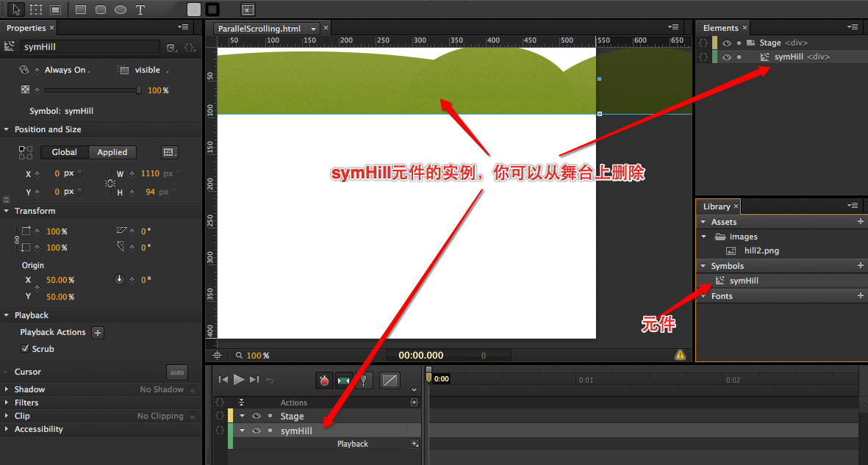Click the background color swatch in toolbar
The image size is (868, 465).
point(194,10)
